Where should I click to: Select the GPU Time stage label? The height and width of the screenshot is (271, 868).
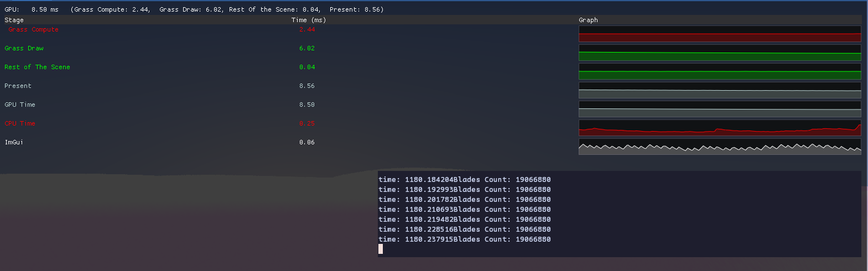[20, 105]
